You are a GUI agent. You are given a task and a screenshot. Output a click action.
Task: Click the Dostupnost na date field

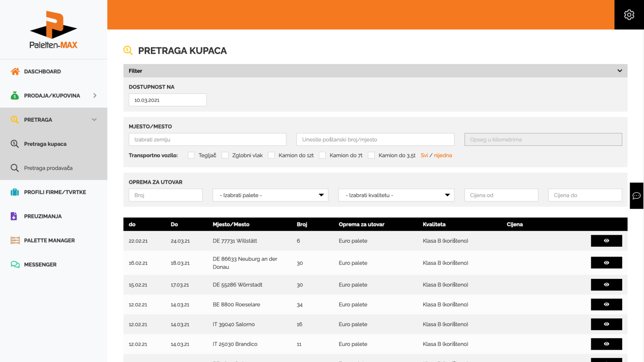click(168, 100)
